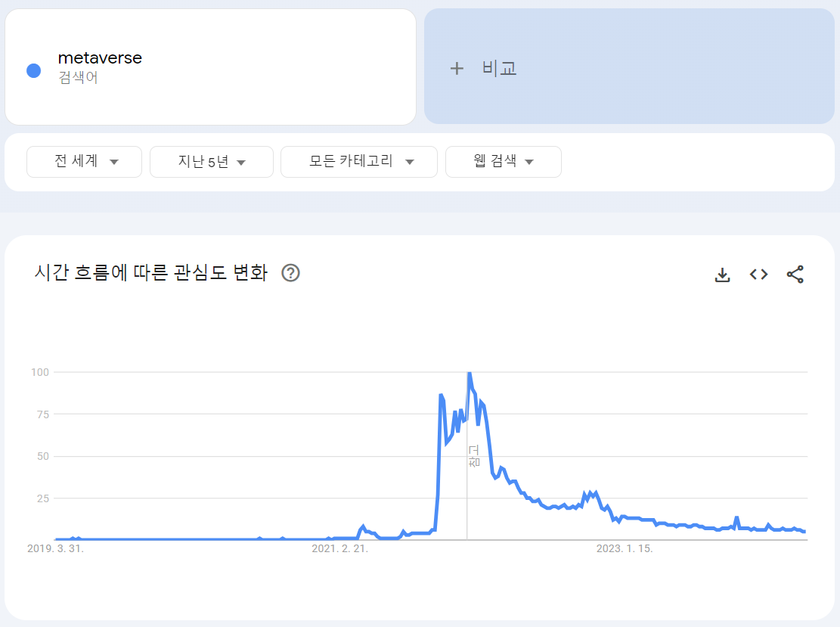Select the metaverse search term card
The height and width of the screenshot is (627, 840).
point(210,67)
